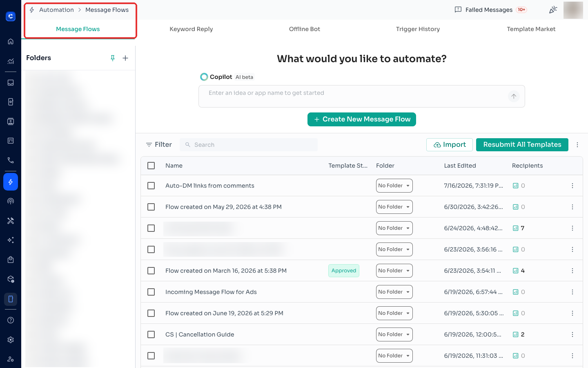Open the Broadcast signal icon in sidebar
Viewport: 588px width, 368px height.
tap(11, 201)
